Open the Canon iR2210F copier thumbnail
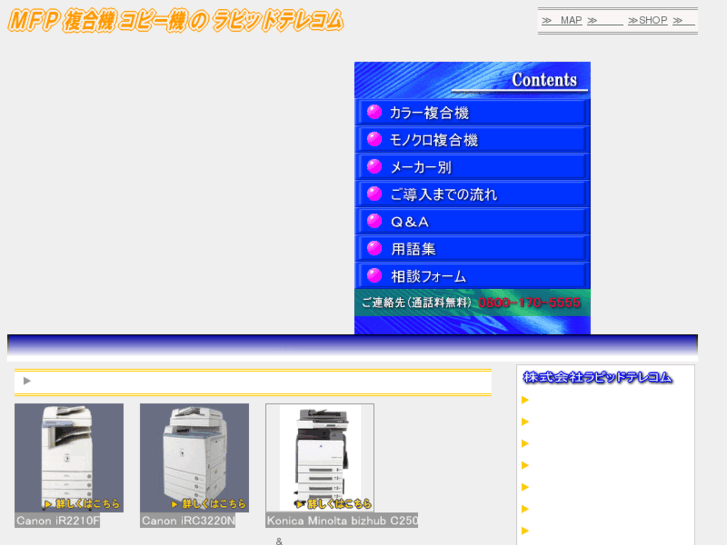727x545 pixels. point(69,458)
